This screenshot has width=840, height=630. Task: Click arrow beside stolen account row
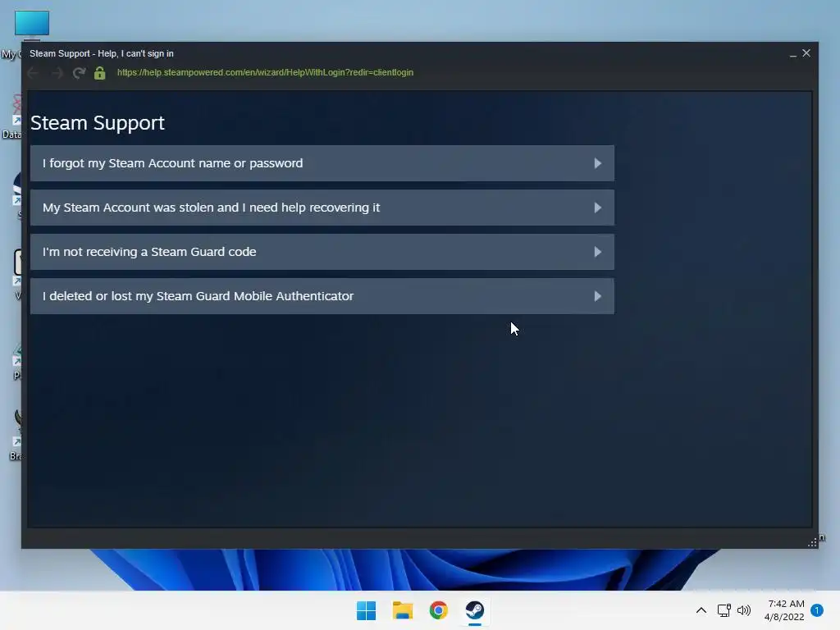tap(598, 208)
